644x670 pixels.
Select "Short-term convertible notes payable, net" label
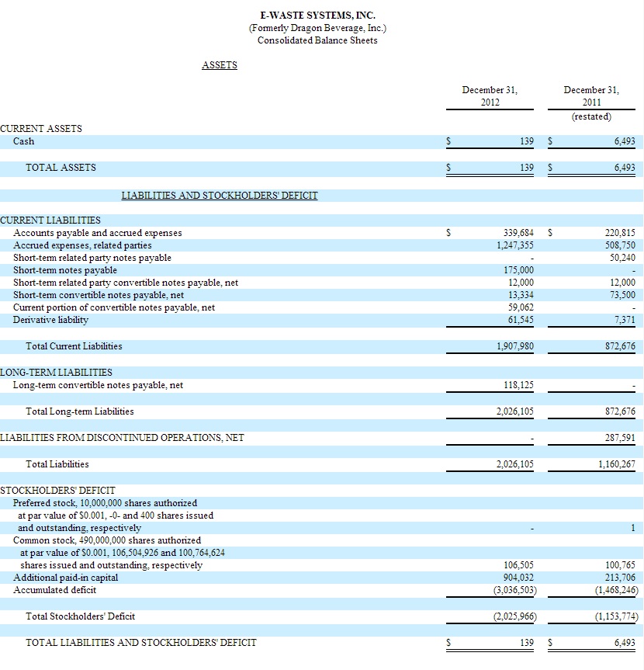tap(99, 295)
